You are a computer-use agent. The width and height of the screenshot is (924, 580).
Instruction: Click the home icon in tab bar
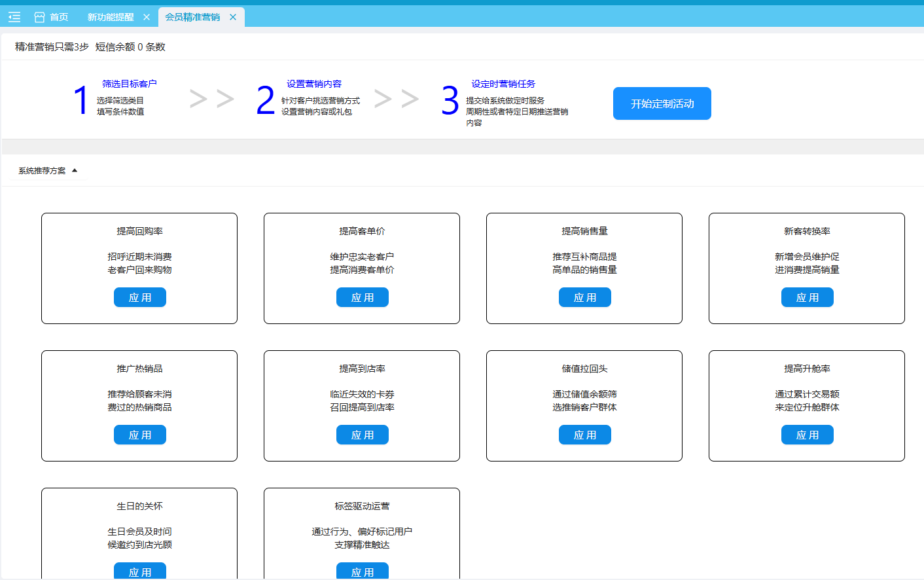(39, 17)
